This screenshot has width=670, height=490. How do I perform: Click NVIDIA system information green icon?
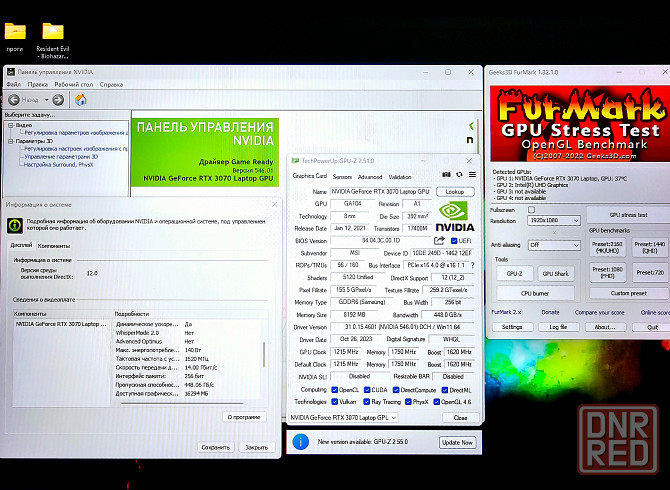click(15, 225)
